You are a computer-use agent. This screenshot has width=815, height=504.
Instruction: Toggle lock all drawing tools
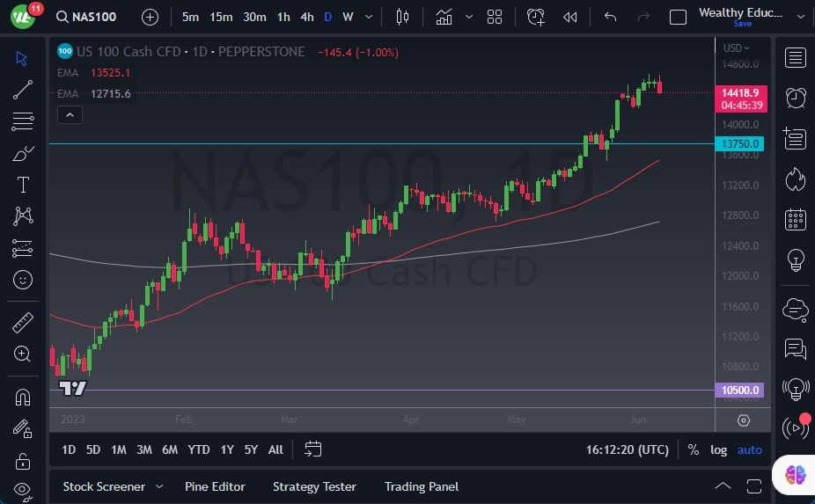point(23,461)
